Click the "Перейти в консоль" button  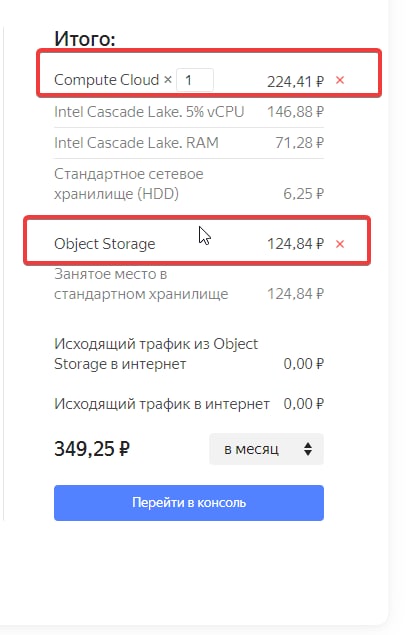[x=189, y=503]
